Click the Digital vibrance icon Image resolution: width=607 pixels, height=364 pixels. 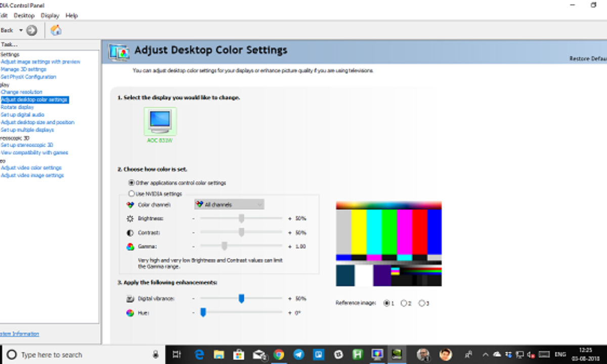(130, 299)
